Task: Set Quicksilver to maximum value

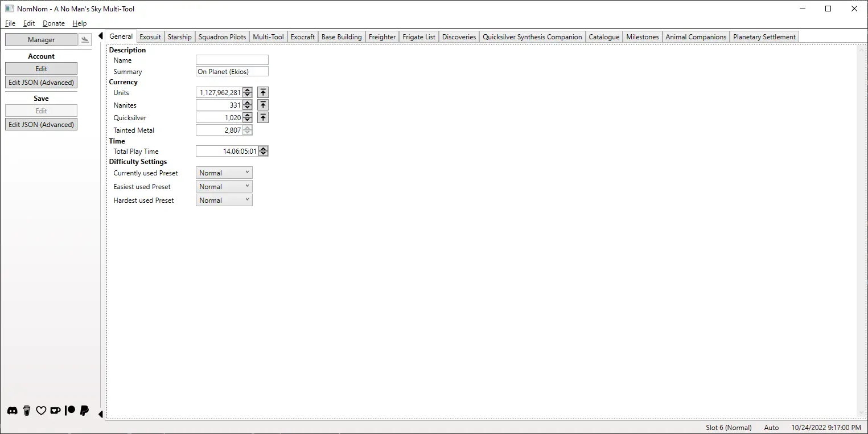Action: [262, 117]
